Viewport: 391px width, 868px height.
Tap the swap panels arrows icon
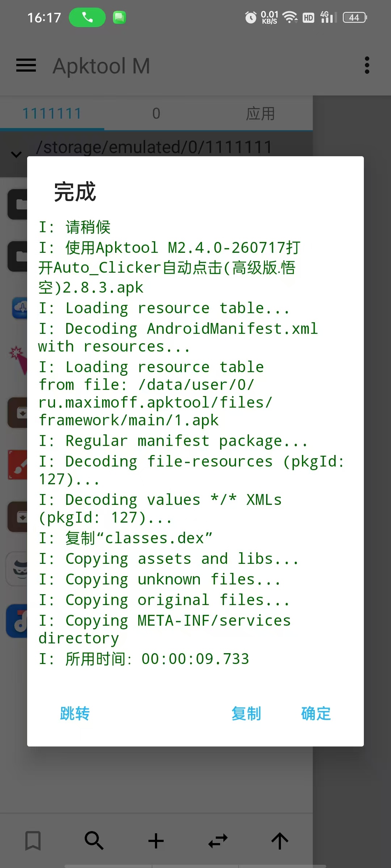[218, 841]
